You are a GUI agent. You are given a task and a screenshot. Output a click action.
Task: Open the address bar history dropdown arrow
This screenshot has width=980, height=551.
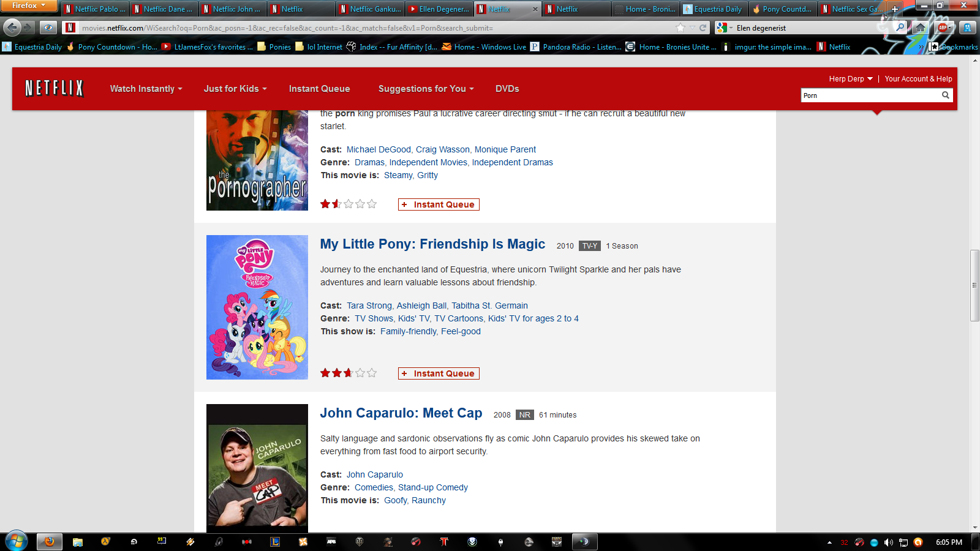click(x=692, y=28)
